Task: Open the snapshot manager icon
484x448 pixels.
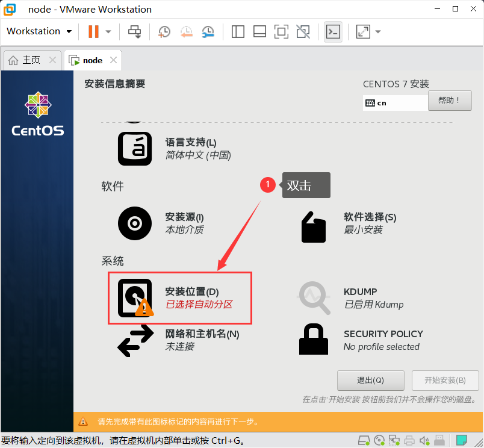Action: [x=208, y=31]
